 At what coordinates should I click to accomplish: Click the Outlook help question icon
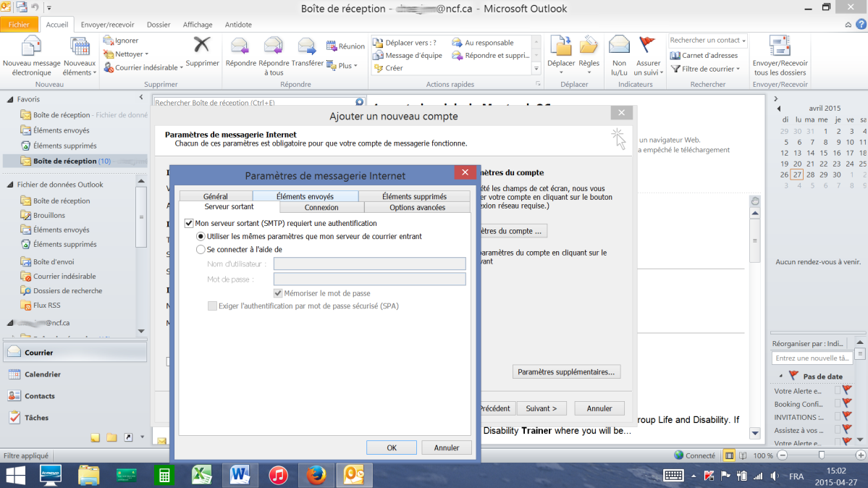point(861,25)
